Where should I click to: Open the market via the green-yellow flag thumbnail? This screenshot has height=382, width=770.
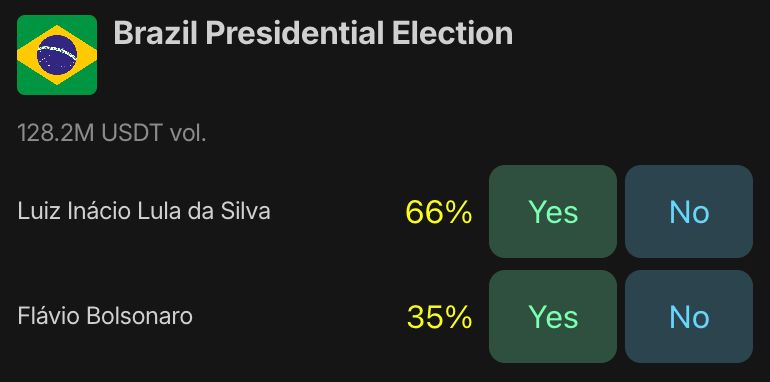(57, 55)
